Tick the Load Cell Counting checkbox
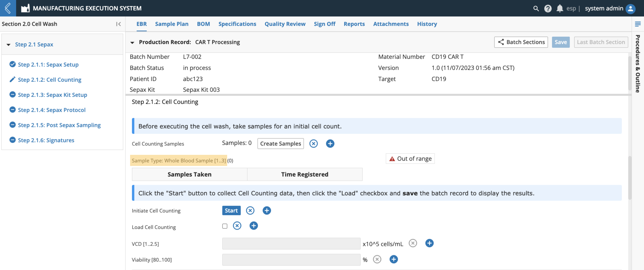Image resolution: width=644 pixels, height=270 pixels. (x=225, y=226)
